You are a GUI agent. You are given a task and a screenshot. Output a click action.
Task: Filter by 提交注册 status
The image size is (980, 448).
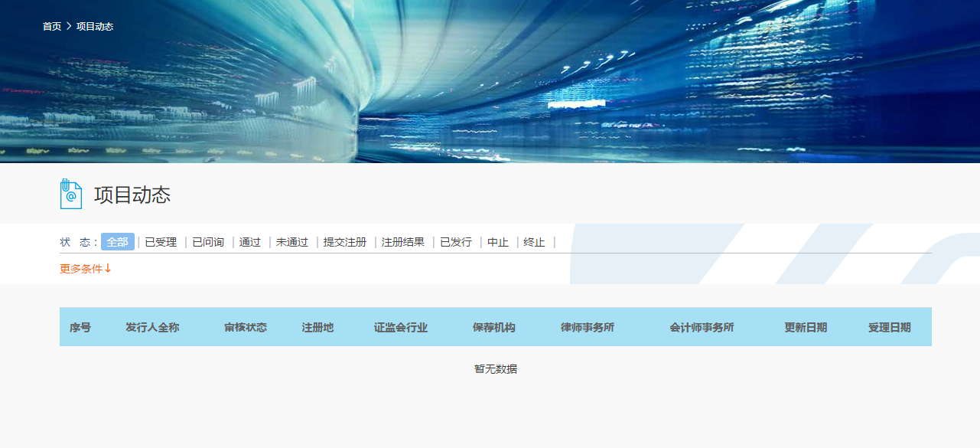point(345,242)
